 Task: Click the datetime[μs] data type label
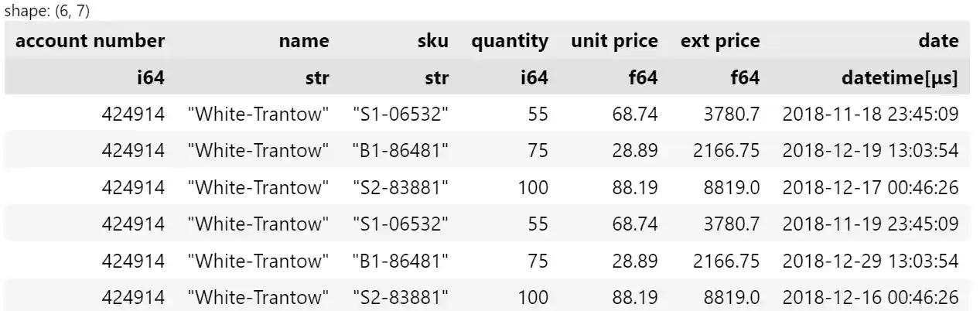coord(900,77)
